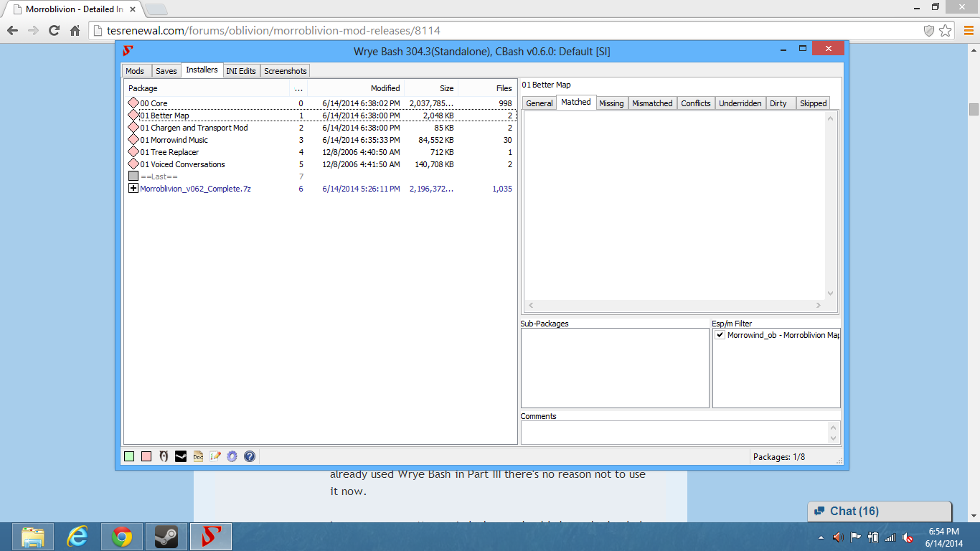980x551 pixels.
Task: Switch to the Mods tab
Action: click(x=135, y=71)
